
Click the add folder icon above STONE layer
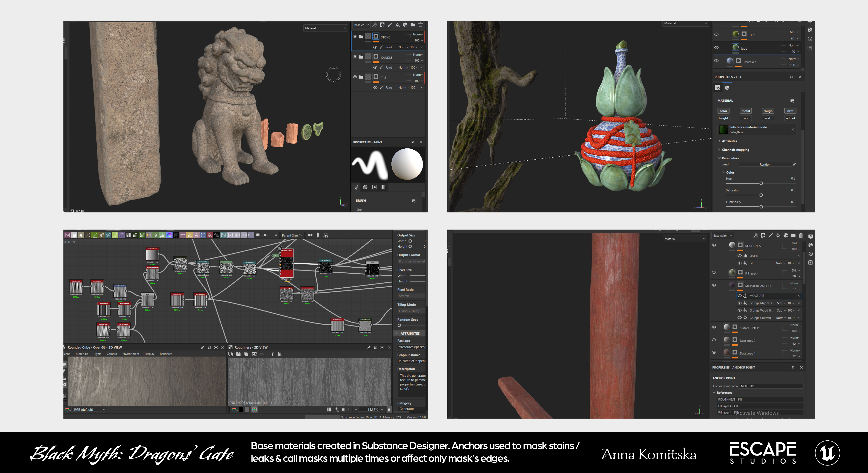pos(413,25)
